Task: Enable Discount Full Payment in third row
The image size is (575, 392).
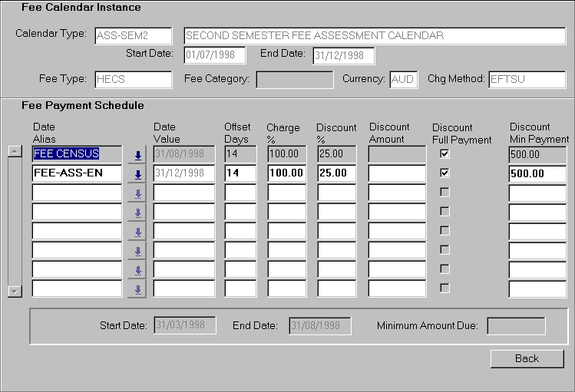Action: point(444,192)
